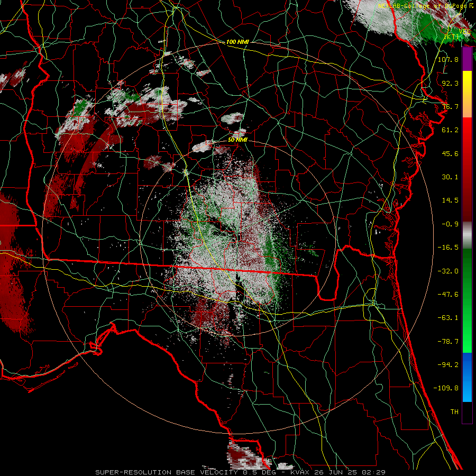Image resolution: width=476 pixels, height=476 pixels.
Task: Click the 61.2 velocity scale value
Action: pos(450,130)
